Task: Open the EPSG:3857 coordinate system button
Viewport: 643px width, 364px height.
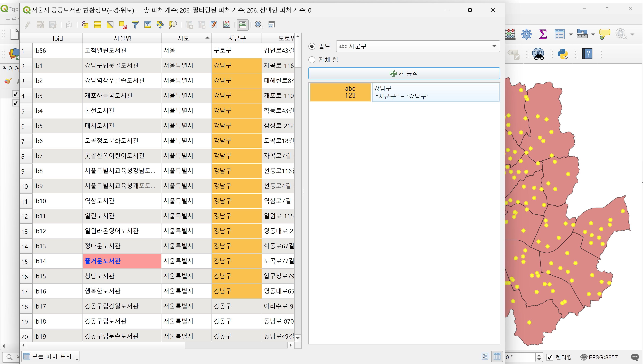Action: click(x=599, y=357)
